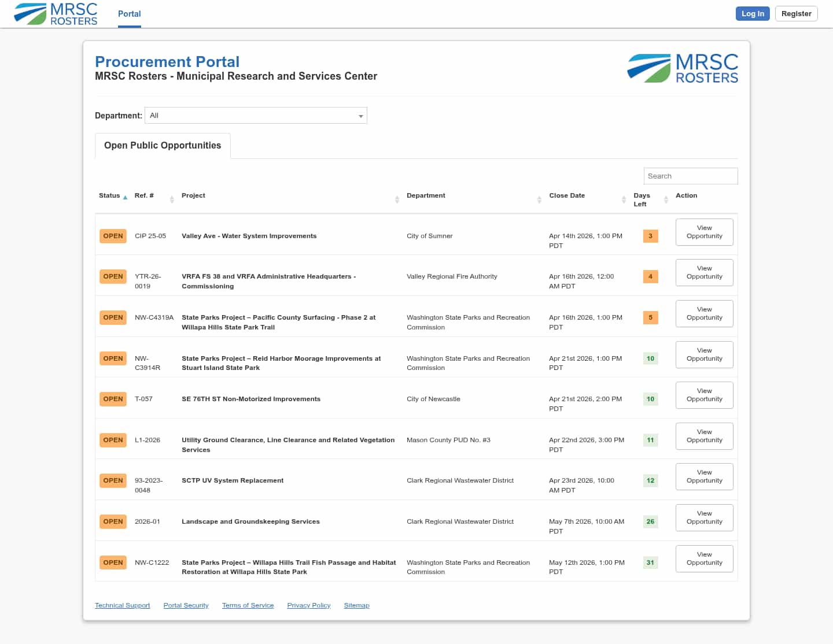Click the Register button
Image resolution: width=833 pixels, height=644 pixels.
click(796, 14)
